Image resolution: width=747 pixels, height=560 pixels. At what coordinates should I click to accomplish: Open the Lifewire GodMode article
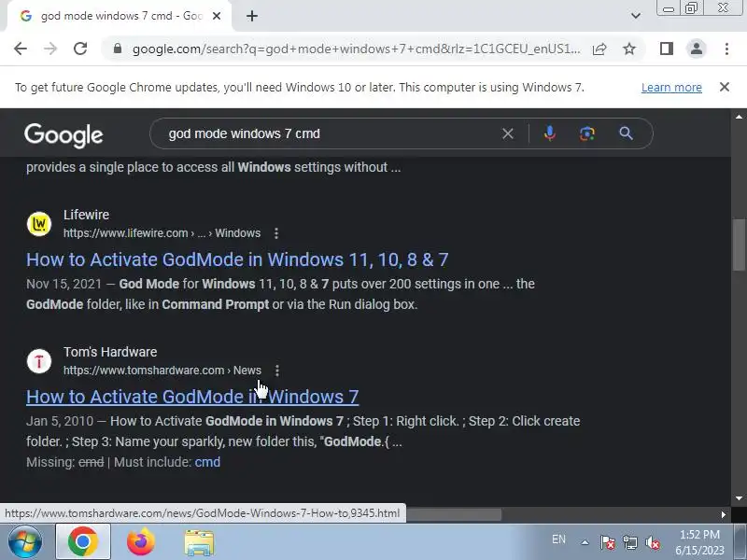point(237,260)
